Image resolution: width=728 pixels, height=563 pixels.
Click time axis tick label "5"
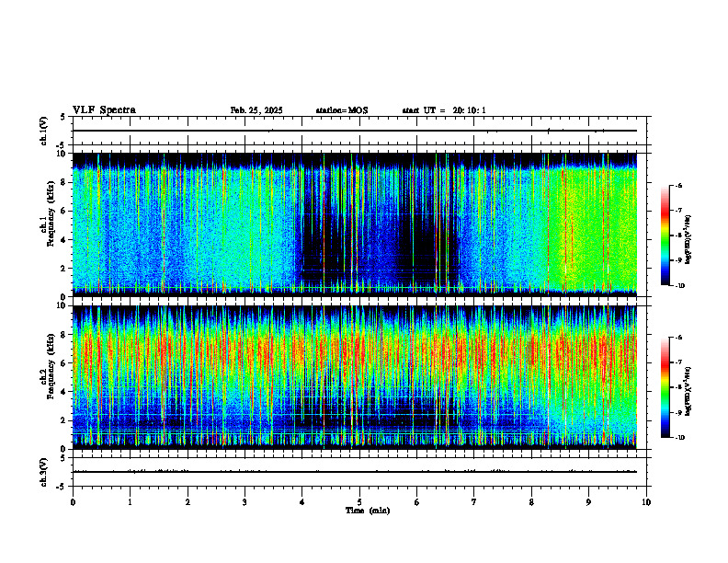359,502
